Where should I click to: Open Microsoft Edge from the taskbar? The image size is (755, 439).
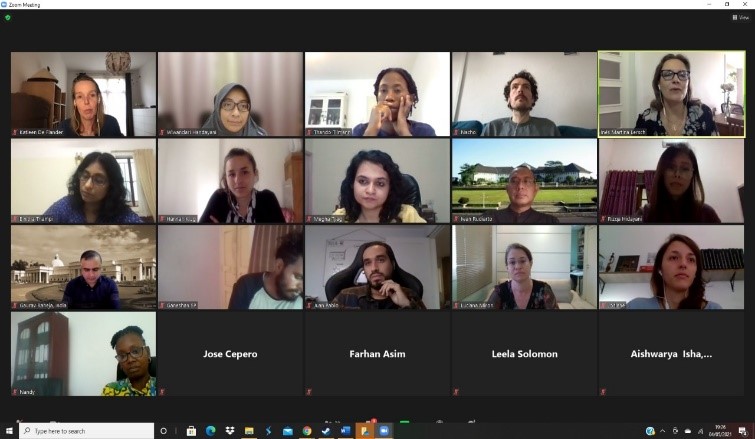(210, 431)
